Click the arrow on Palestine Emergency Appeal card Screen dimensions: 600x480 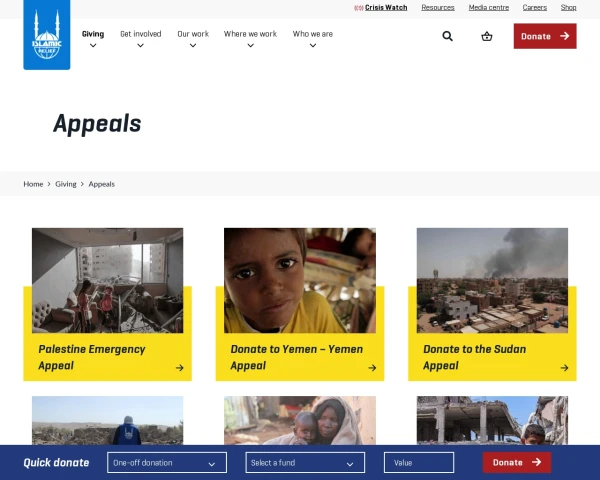tap(179, 368)
